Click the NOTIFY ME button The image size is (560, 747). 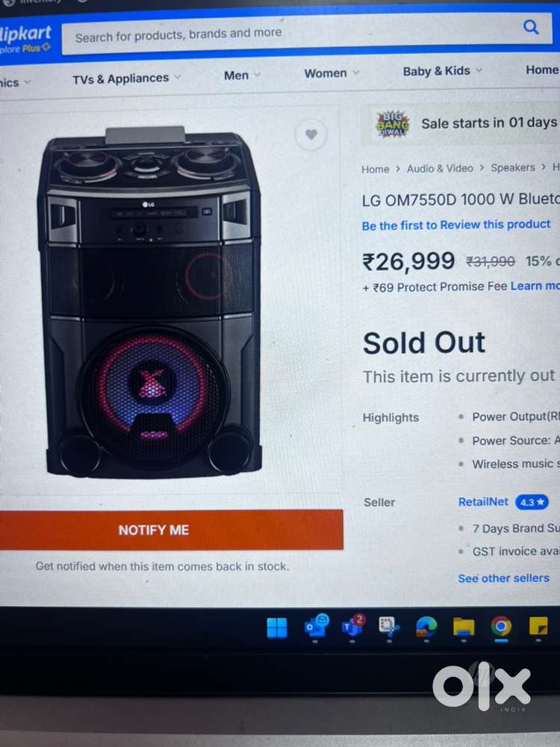(172, 530)
